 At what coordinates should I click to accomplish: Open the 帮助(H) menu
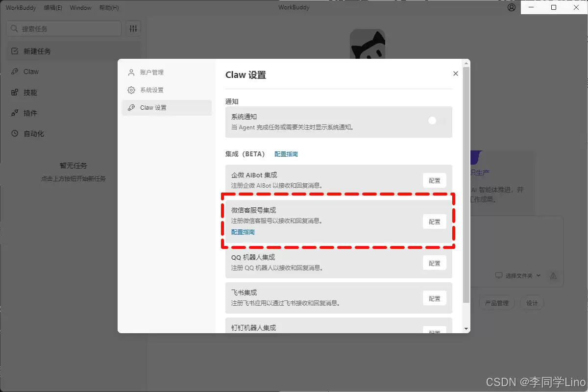tap(109, 8)
